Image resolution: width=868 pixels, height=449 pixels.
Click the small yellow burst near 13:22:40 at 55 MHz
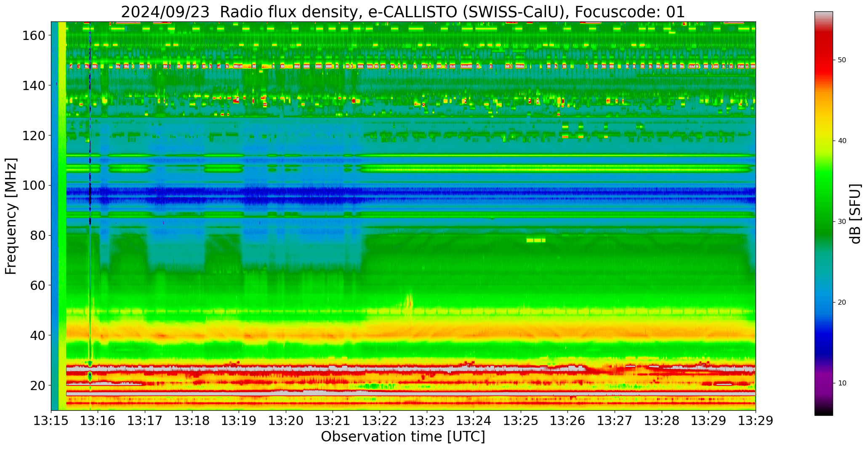click(409, 302)
